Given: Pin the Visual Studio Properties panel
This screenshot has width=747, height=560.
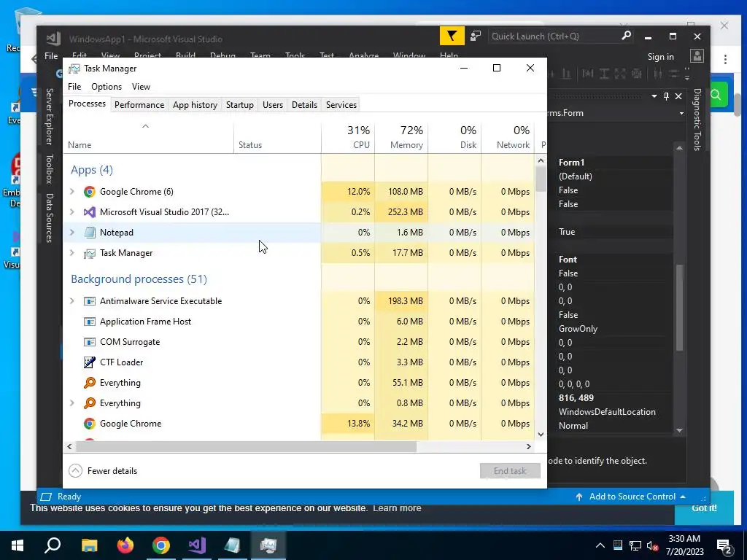Looking at the screenshot, I should (x=667, y=96).
